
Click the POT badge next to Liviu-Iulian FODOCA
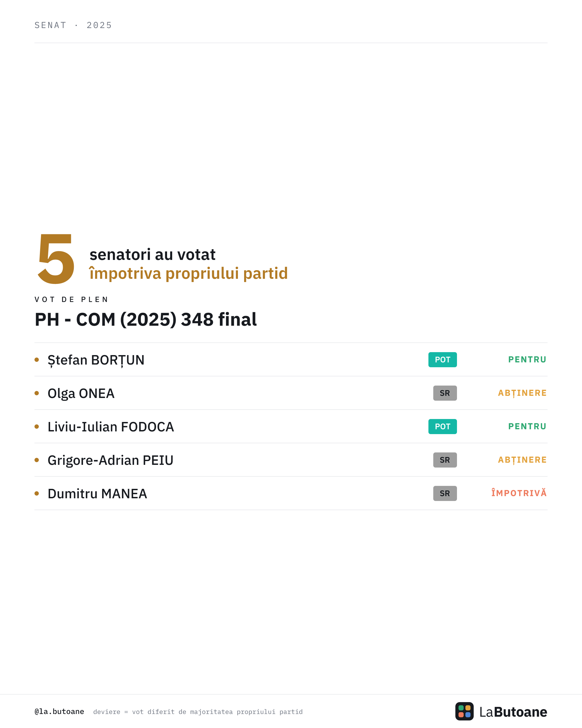442,427
